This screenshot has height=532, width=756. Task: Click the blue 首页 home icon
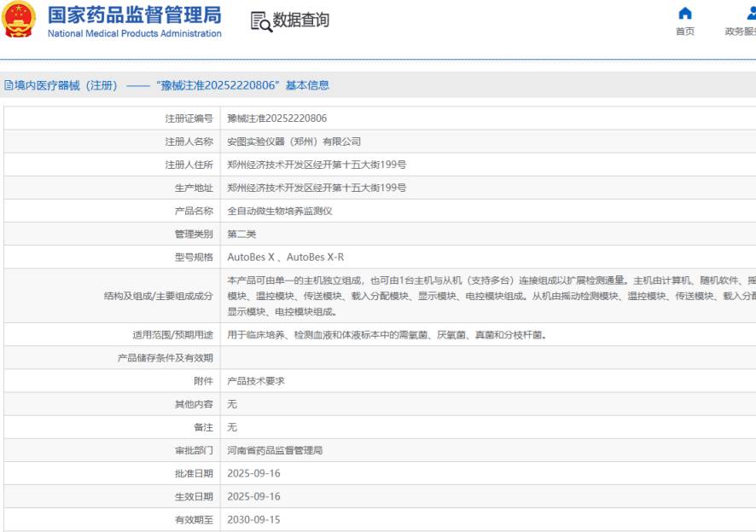[686, 14]
